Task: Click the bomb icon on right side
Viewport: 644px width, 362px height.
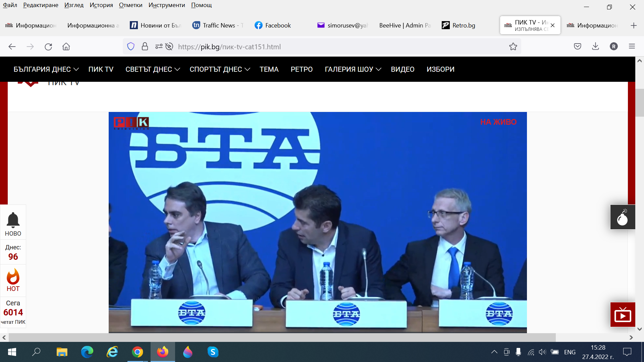Action: coord(623,217)
